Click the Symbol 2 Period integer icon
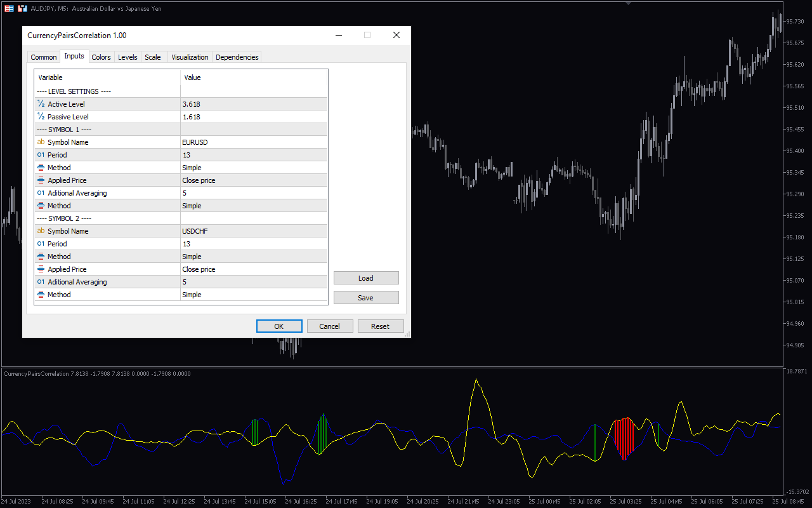 41,244
